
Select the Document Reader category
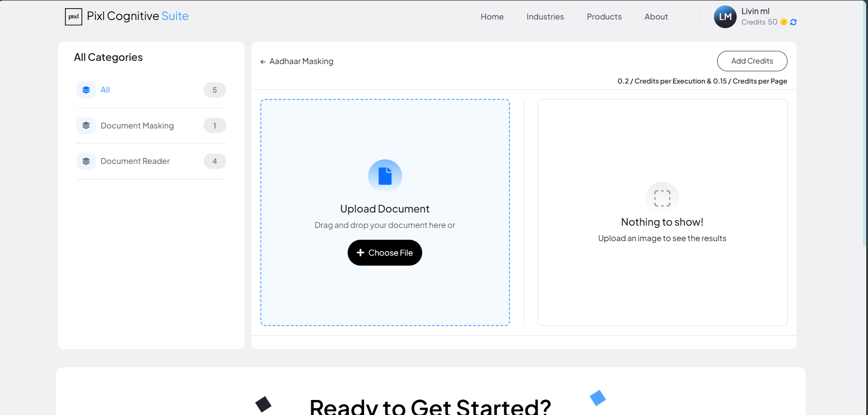[135, 161]
